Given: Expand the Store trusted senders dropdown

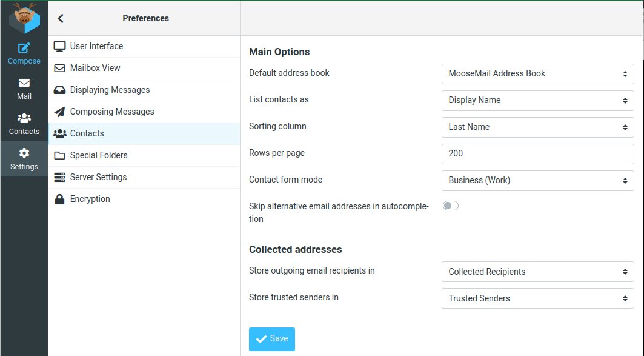Looking at the screenshot, I should [537, 298].
